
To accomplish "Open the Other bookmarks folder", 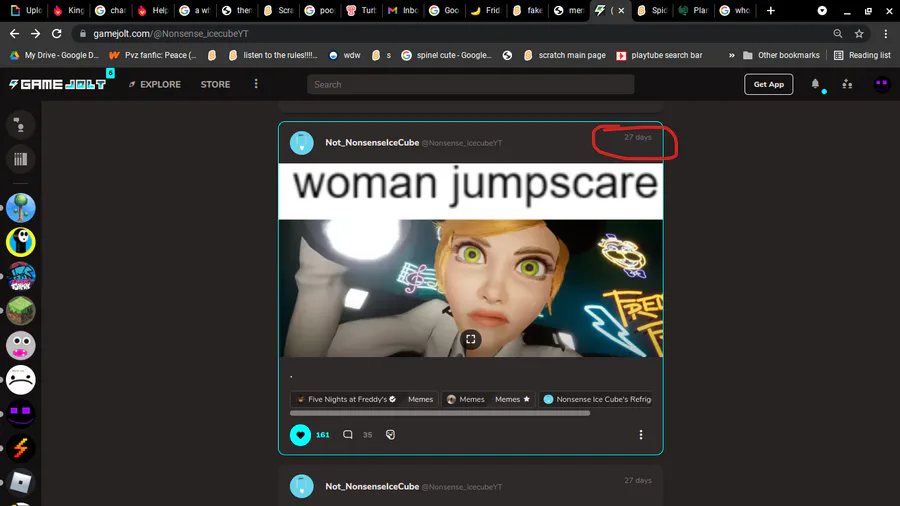I will tap(781, 55).
